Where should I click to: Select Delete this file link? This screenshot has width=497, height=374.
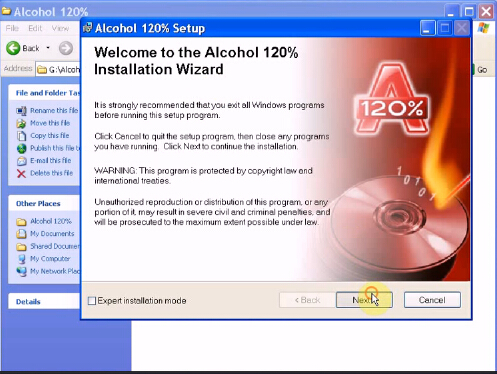tap(51, 173)
